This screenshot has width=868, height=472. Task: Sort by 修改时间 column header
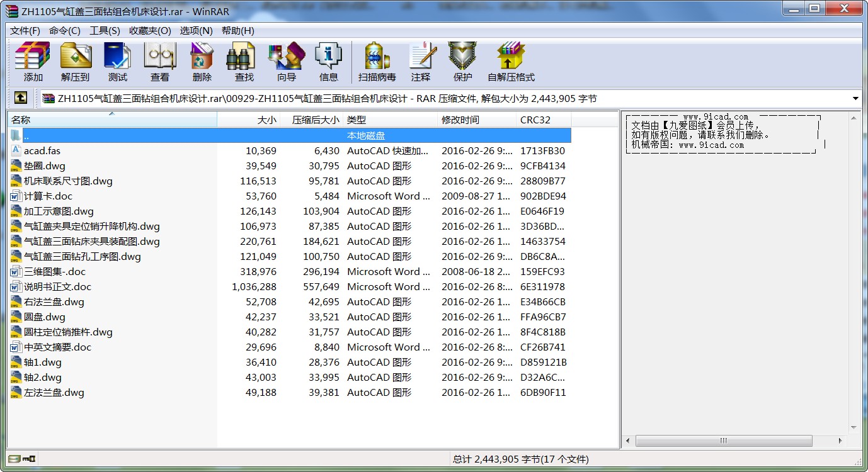[477, 120]
